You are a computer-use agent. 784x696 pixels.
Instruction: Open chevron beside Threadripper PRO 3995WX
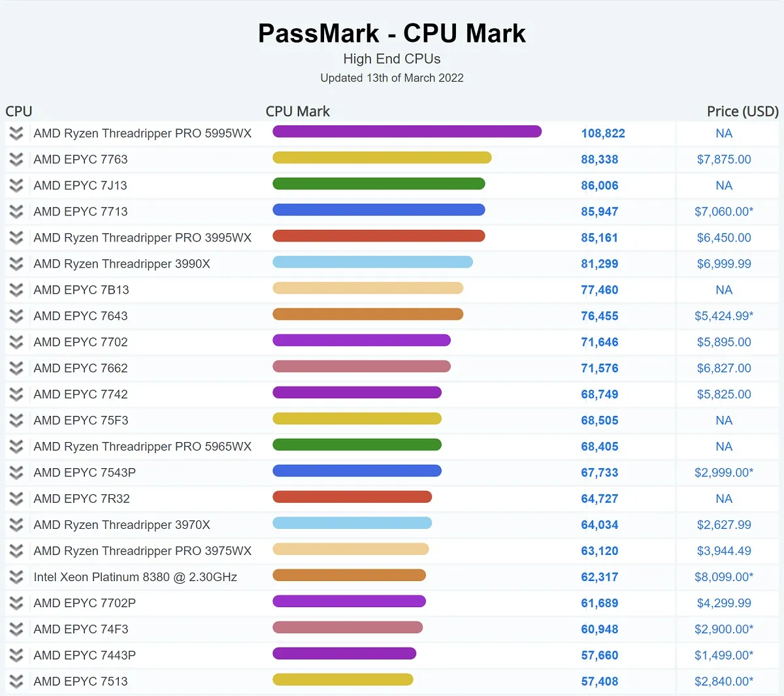coord(16,238)
